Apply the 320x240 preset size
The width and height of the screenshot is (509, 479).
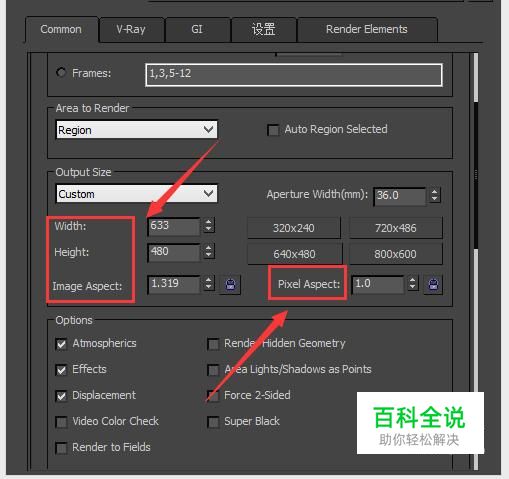pyautogui.click(x=294, y=228)
